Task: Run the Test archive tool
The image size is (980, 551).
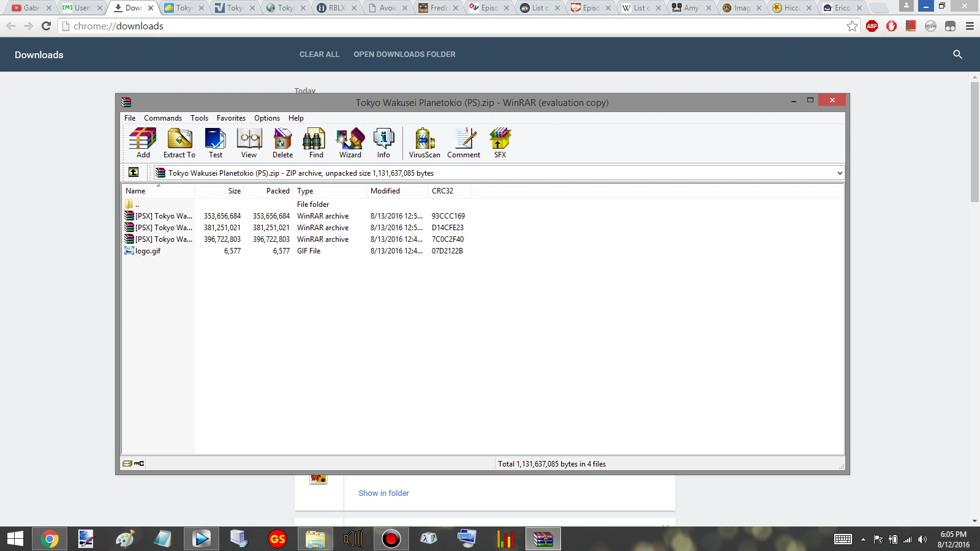Action: click(216, 143)
